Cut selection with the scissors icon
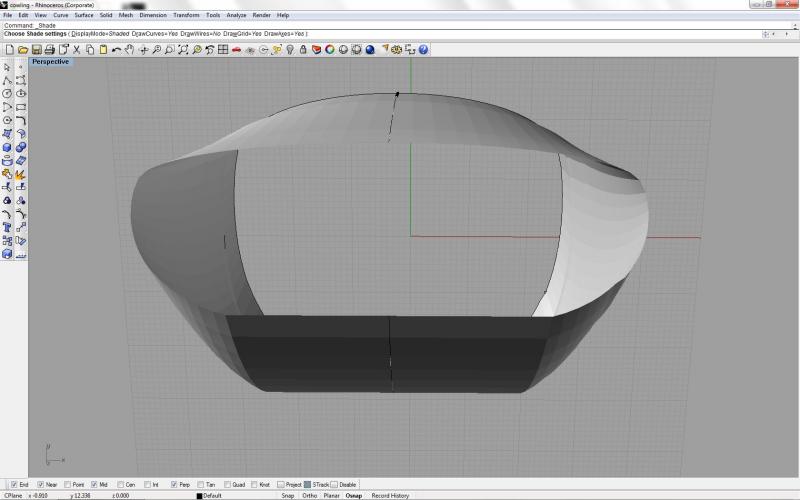 click(77, 49)
